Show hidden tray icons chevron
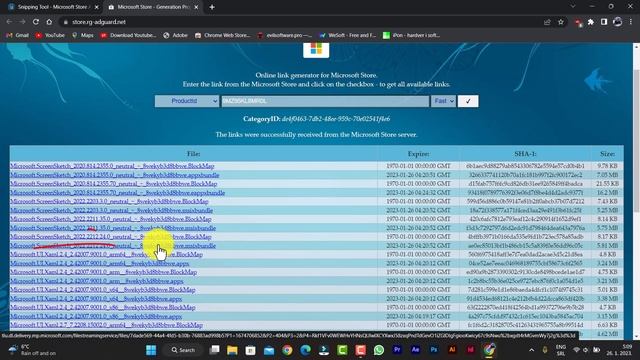The image size is (640, 360). pyautogui.click(x=531, y=350)
